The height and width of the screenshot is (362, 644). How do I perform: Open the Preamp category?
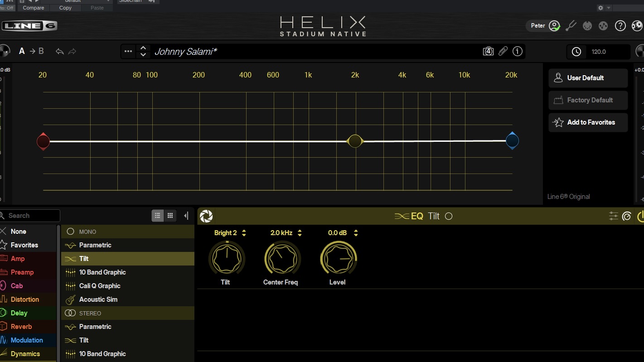pyautogui.click(x=28, y=272)
